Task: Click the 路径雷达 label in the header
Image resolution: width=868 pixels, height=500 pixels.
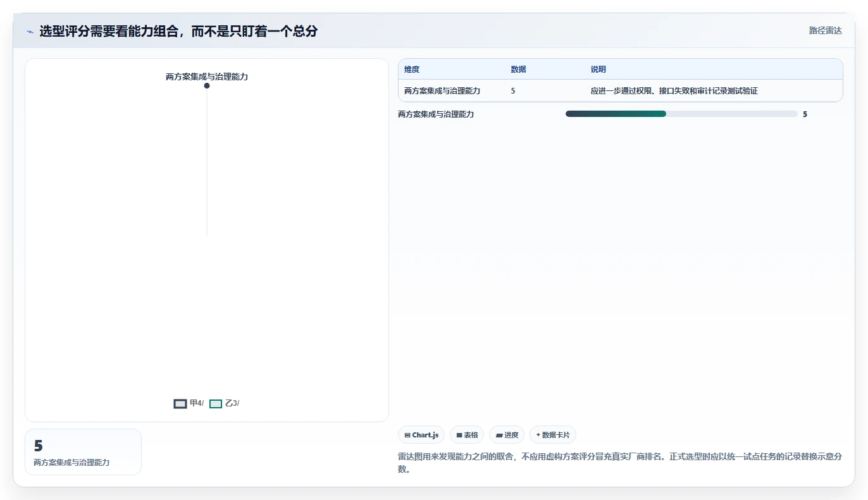Action: (x=825, y=30)
